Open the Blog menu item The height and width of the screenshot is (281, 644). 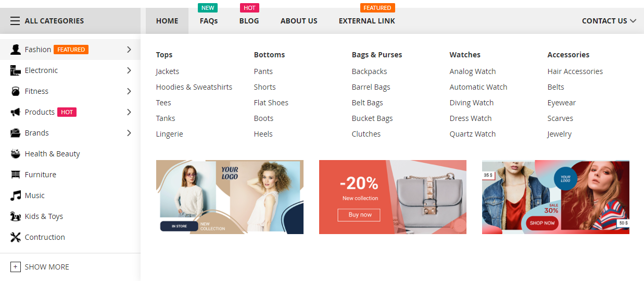coord(249,21)
